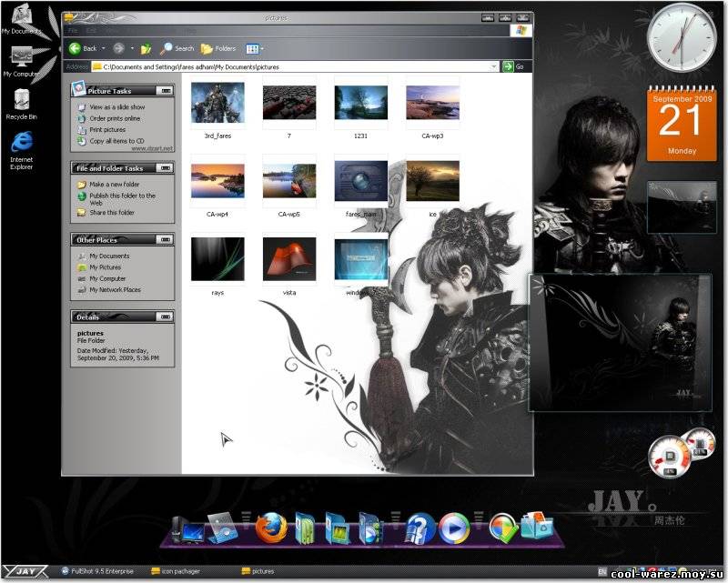
Task: Open the video folder dock icon
Action: (x=370, y=528)
